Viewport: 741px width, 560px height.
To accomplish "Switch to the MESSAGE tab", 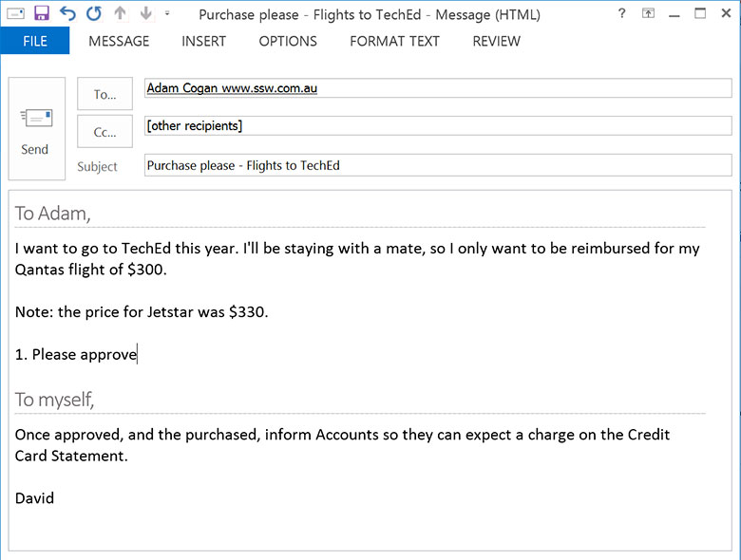I will pyautogui.click(x=119, y=41).
